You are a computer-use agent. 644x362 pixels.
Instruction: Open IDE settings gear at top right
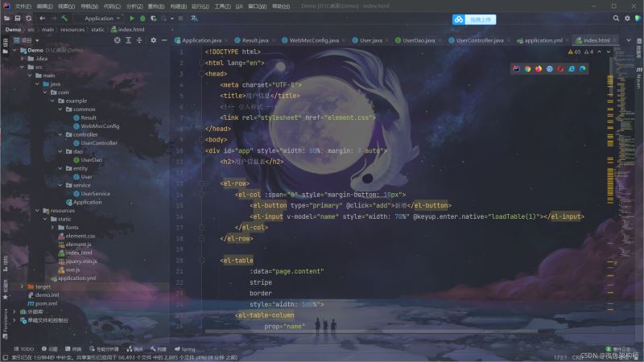tap(627, 19)
